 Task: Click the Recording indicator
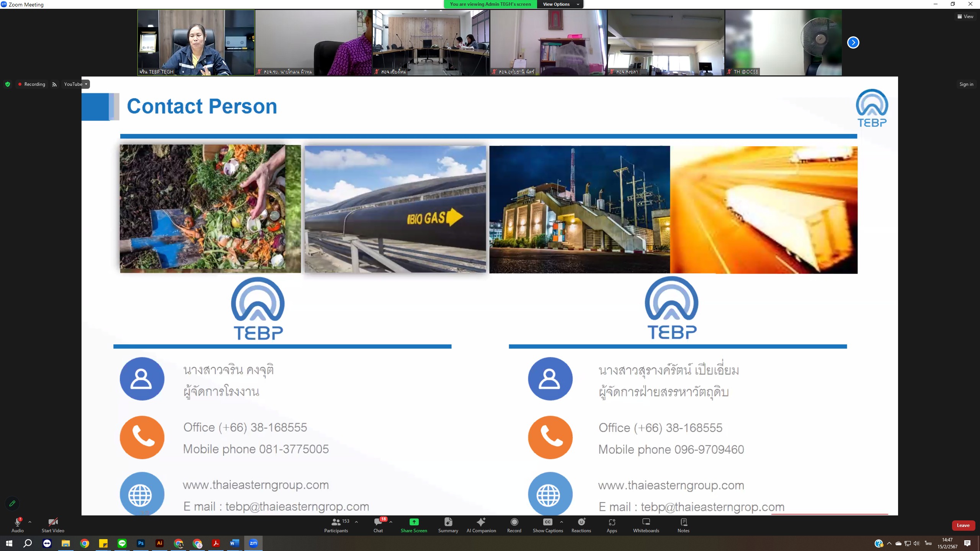31,84
